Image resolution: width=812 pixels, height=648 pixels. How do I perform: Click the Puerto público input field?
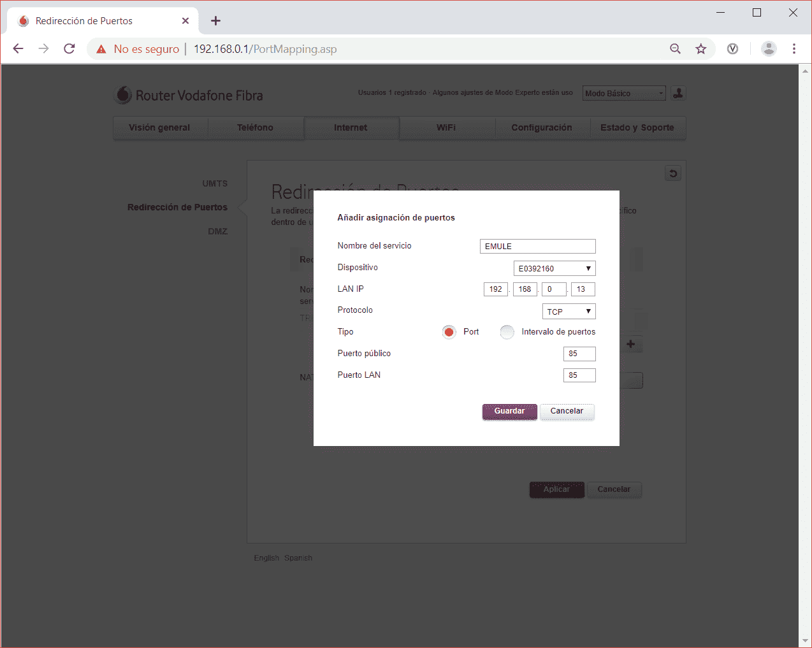coord(579,354)
